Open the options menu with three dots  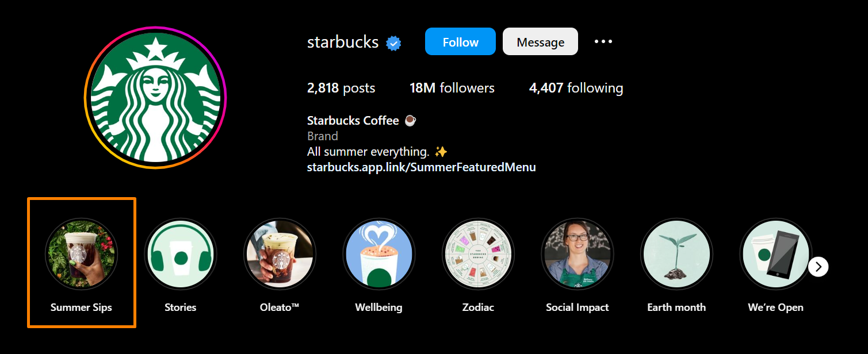tap(603, 41)
